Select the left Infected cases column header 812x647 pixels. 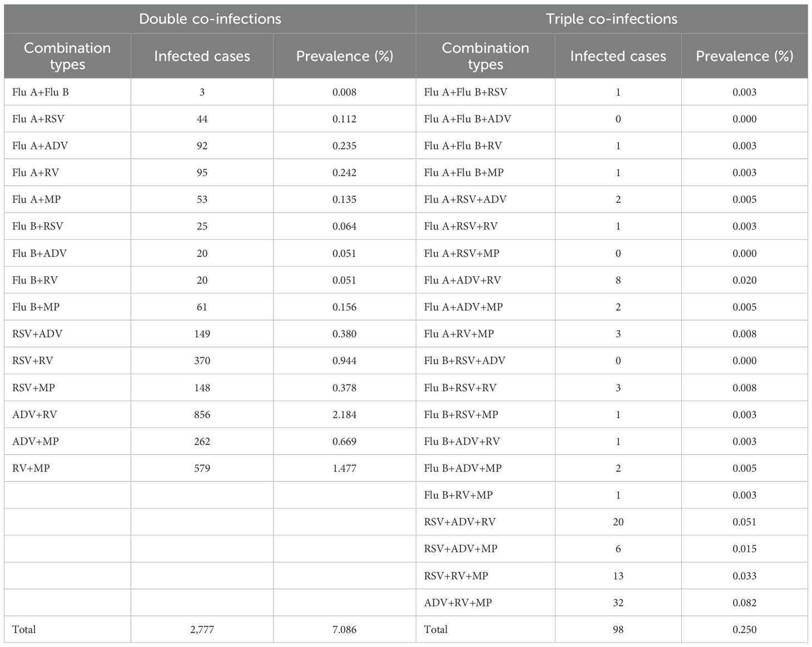click(202, 56)
